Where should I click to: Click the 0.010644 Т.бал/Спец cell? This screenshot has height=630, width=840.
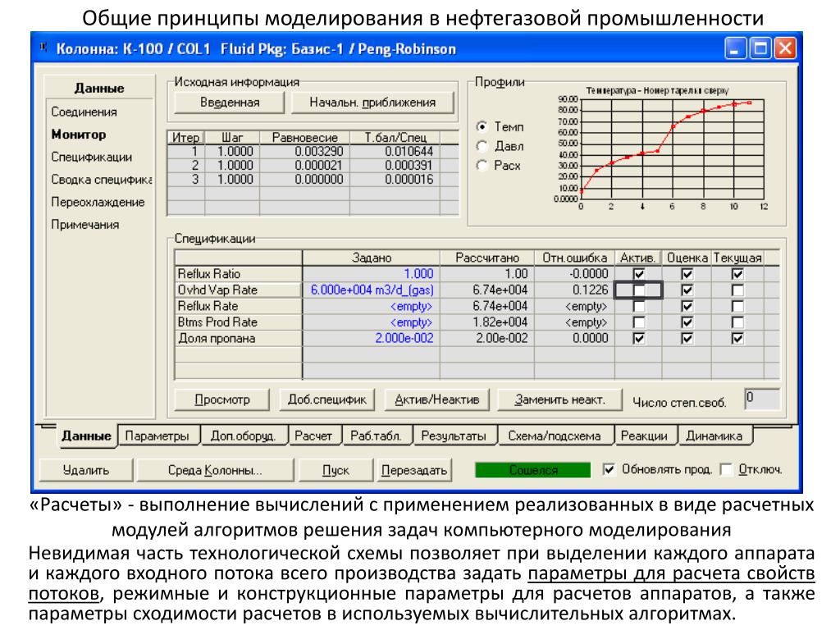click(x=395, y=152)
